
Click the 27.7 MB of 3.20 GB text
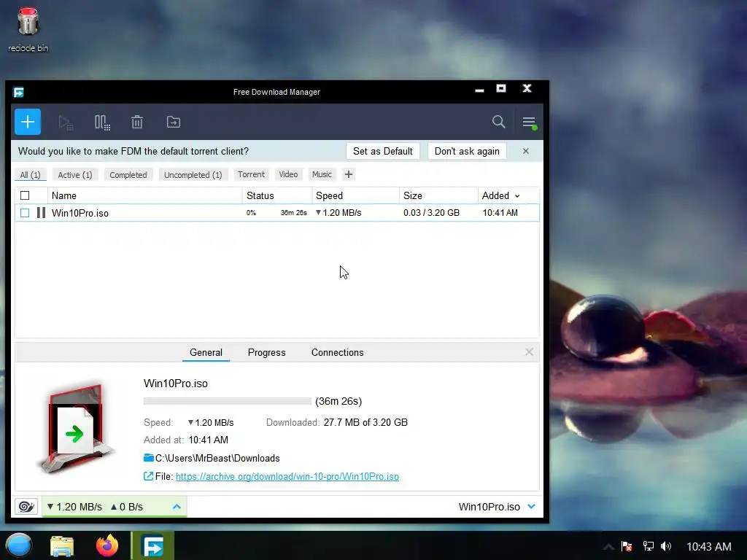point(365,422)
